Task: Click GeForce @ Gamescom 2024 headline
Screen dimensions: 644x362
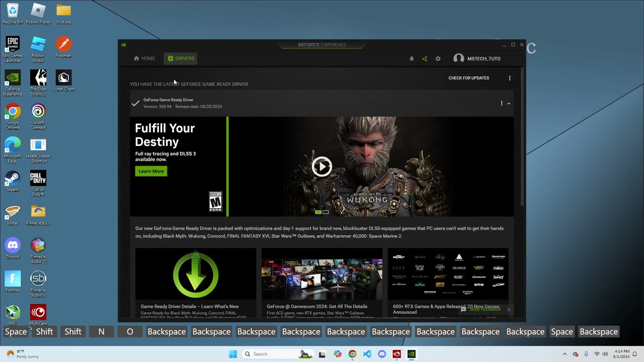Action: tap(317, 306)
